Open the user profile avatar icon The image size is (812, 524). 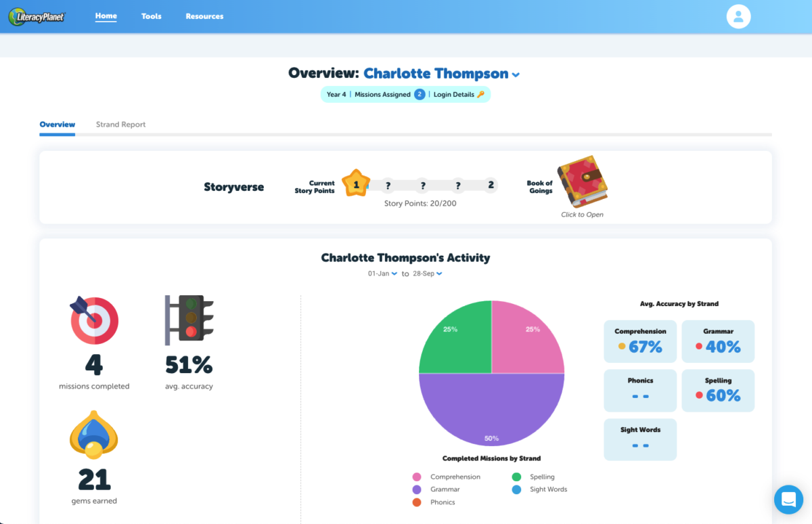[x=738, y=17]
